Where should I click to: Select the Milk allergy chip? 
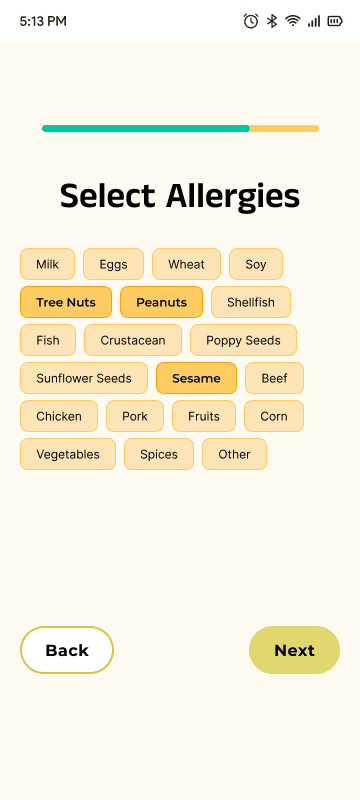47,264
